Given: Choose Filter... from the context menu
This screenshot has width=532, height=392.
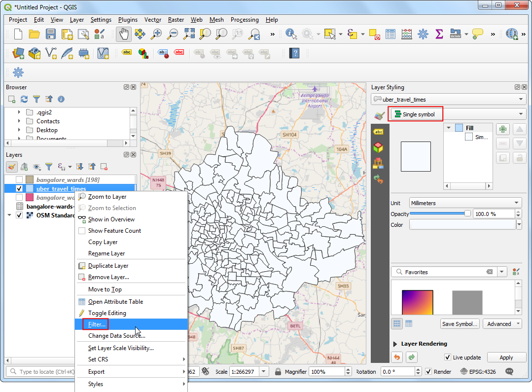Looking at the screenshot, I should click(x=97, y=324).
